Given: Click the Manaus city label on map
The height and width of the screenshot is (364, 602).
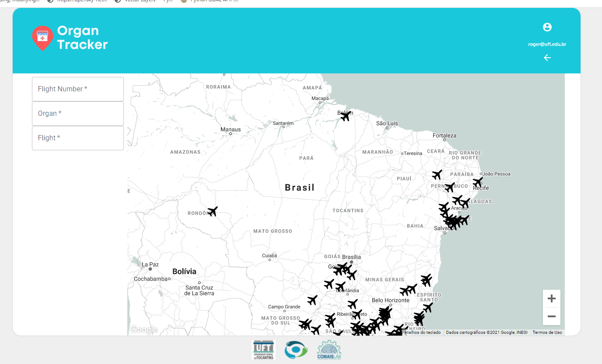Looking at the screenshot, I should click(x=231, y=129).
